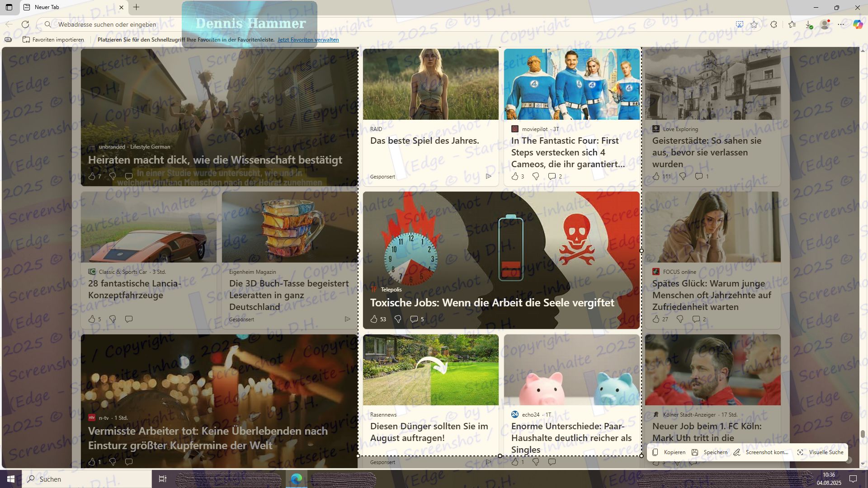Open the Favorites list icon

point(792,24)
